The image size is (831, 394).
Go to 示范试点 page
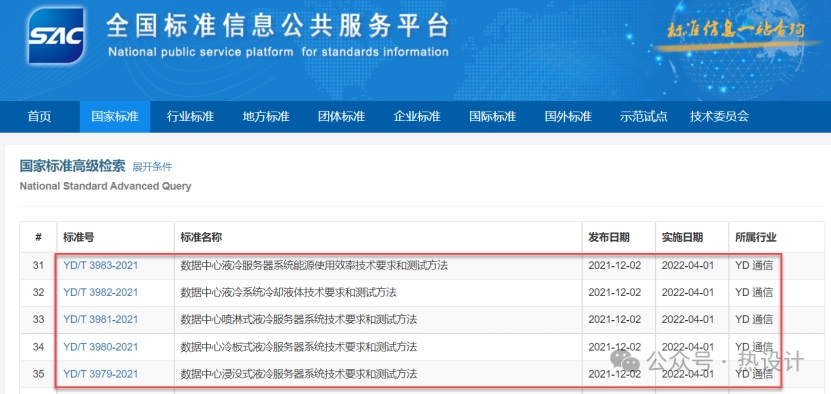[x=643, y=117]
